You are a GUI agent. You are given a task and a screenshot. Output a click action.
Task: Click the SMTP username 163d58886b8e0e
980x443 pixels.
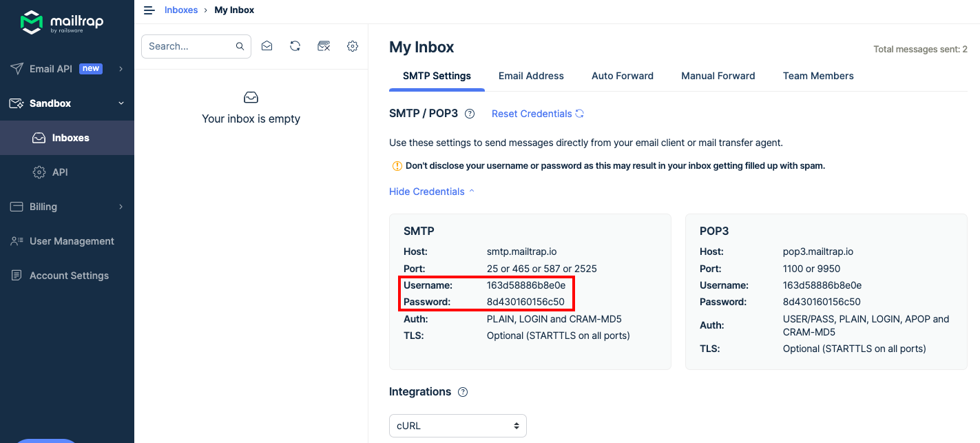[x=526, y=285]
